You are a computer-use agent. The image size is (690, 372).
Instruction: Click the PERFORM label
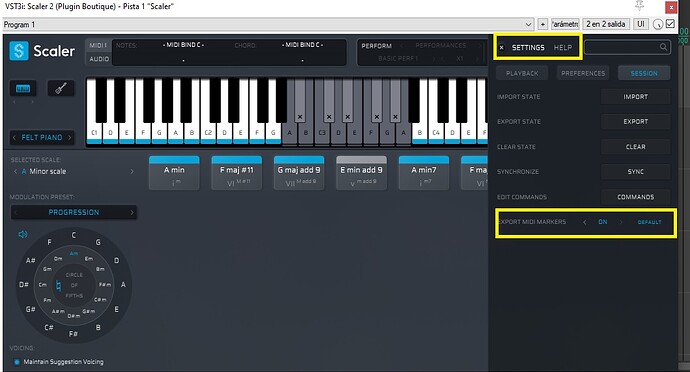[x=376, y=46]
